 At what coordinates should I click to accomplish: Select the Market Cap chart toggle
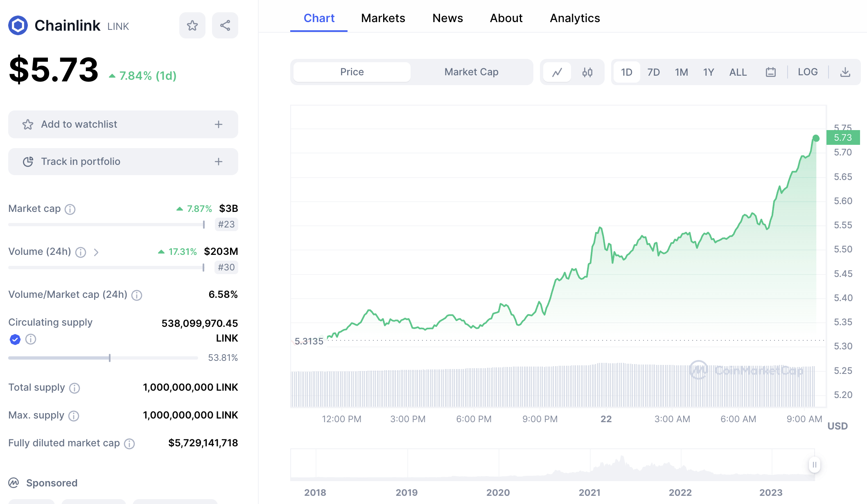point(471,72)
